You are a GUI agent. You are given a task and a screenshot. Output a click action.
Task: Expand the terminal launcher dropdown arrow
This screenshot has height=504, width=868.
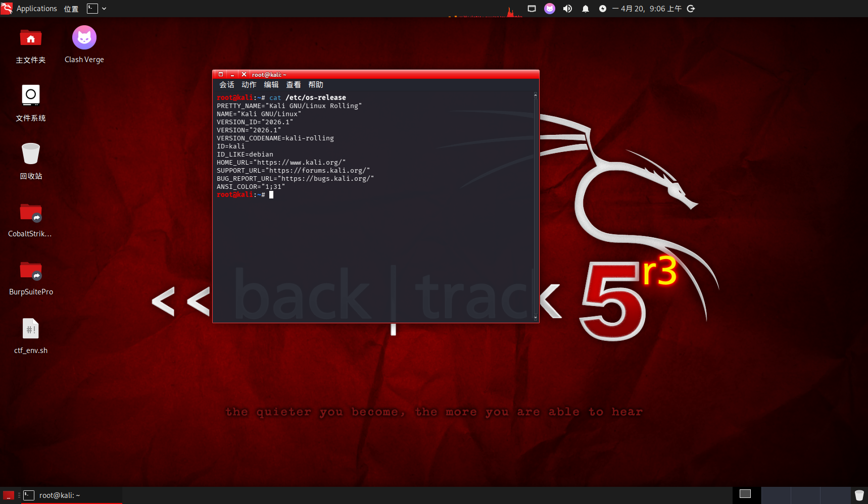(x=104, y=9)
